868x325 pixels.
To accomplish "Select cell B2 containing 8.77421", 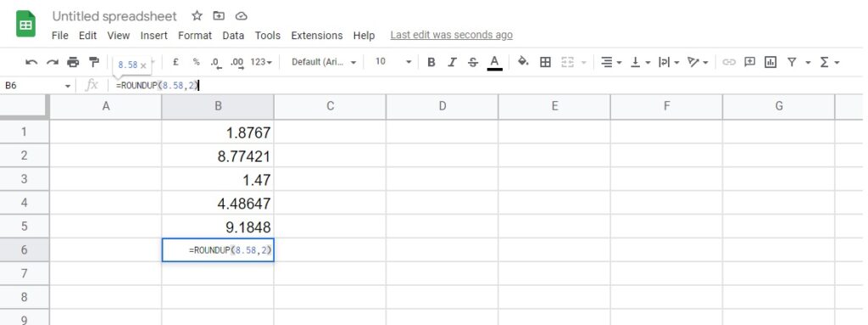I will (x=218, y=156).
